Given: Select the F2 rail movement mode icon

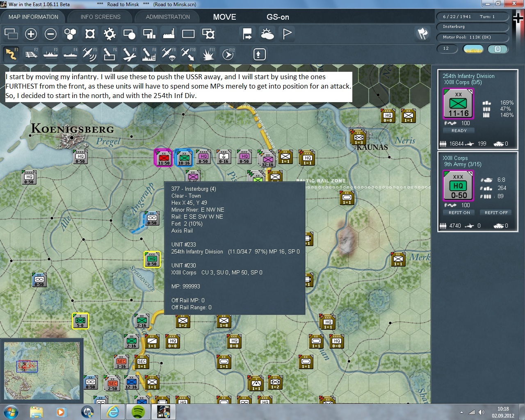Looking at the screenshot, I should click(31, 54).
